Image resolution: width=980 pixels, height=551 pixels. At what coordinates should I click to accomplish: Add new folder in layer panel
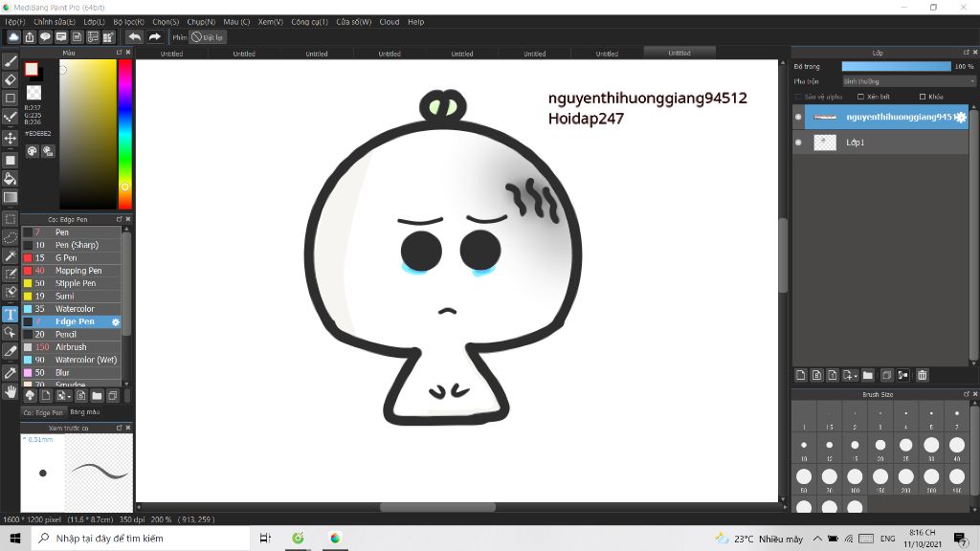pyautogui.click(x=867, y=375)
